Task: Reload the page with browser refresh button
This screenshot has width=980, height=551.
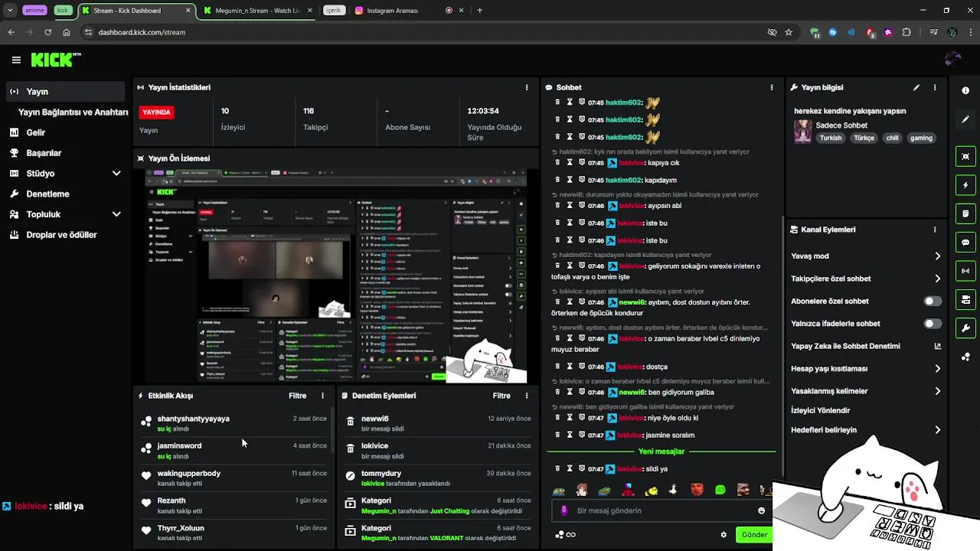Action: tap(47, 32)
